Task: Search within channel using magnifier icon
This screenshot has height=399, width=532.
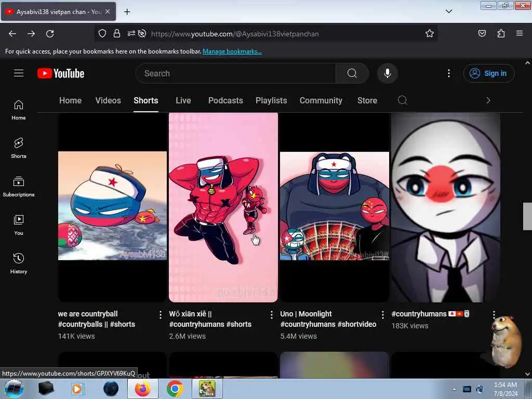Action: [403, 100]
